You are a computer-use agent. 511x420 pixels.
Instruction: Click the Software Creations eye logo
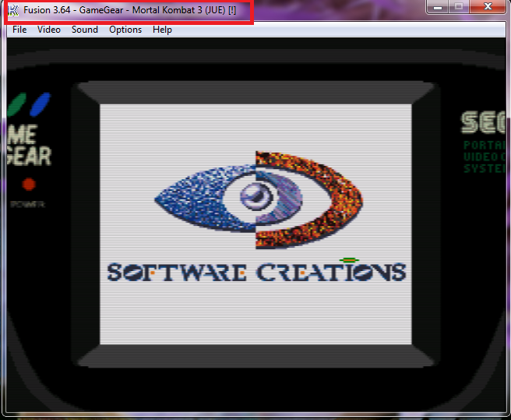[x=259, y=200]
